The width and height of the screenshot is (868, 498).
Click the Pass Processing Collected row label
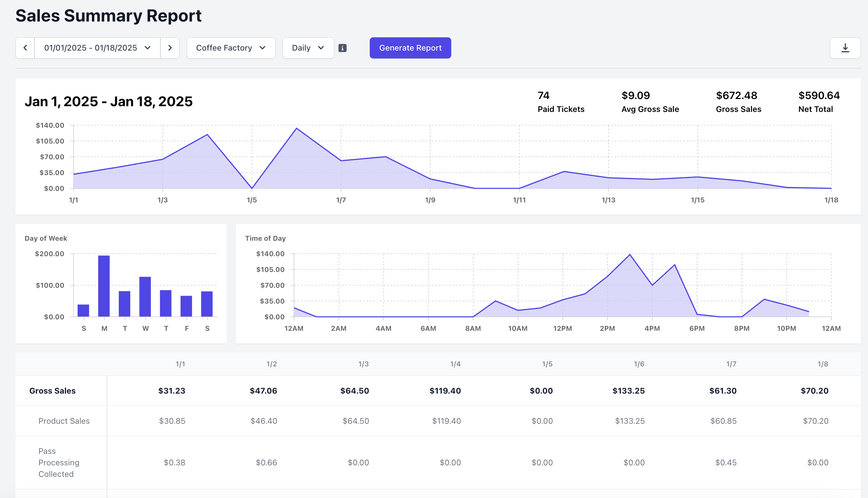coord(59,462)
